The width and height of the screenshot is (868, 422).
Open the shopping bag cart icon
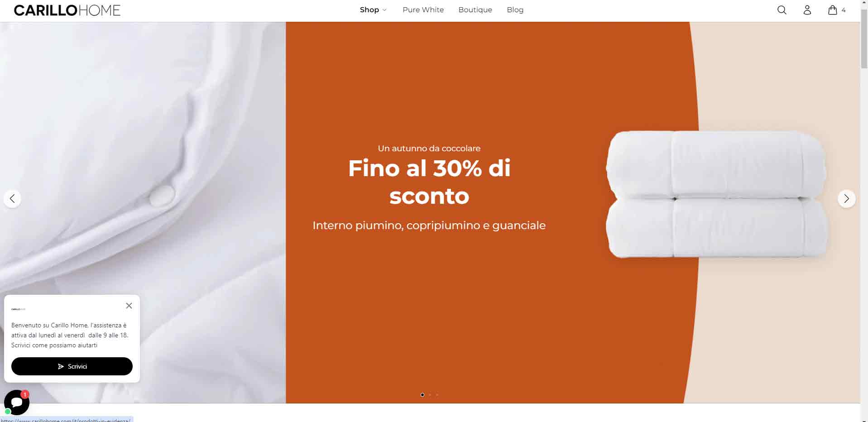point(832,10)
